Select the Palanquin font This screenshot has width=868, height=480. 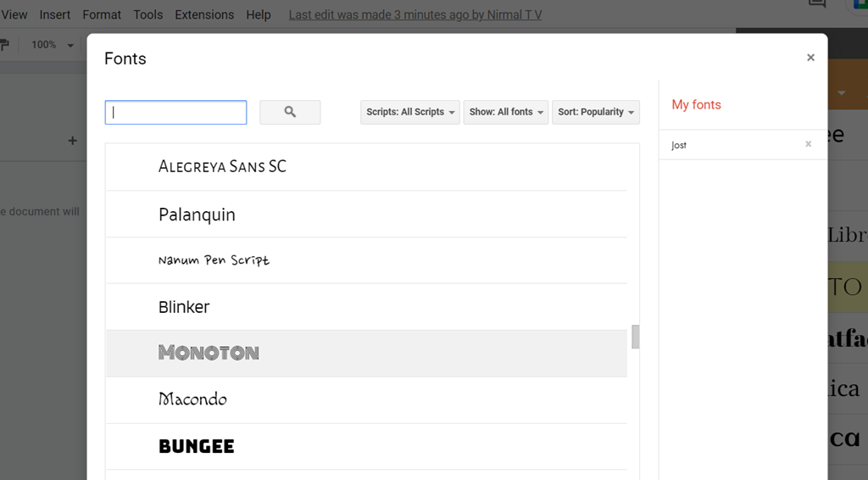(366, 215)
